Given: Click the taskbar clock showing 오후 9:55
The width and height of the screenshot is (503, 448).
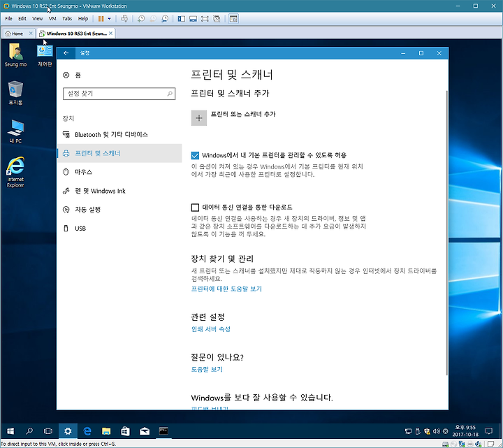Looking at the screenshot, I should 465,431.
